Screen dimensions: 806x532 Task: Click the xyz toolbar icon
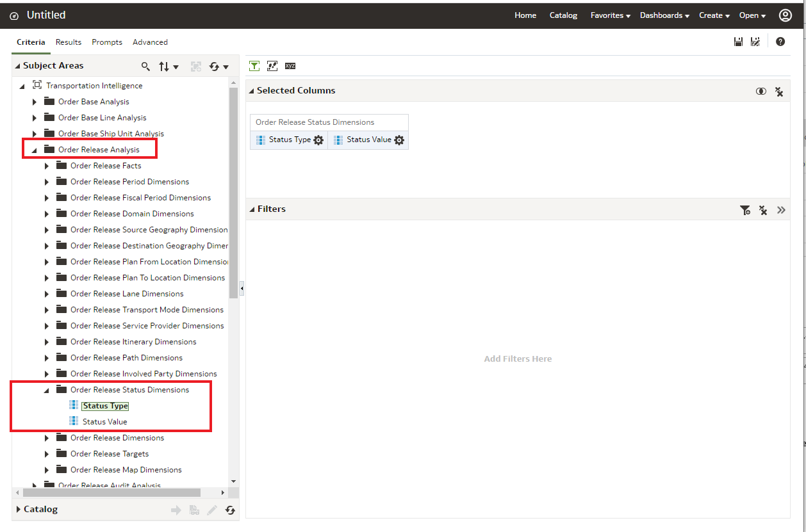(x=290, y=65)
